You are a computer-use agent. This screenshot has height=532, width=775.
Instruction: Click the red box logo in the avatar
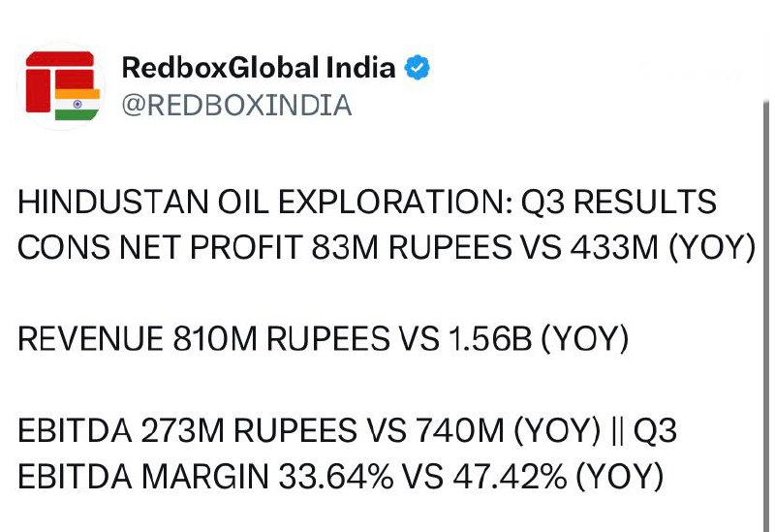[x=53, y=78]
